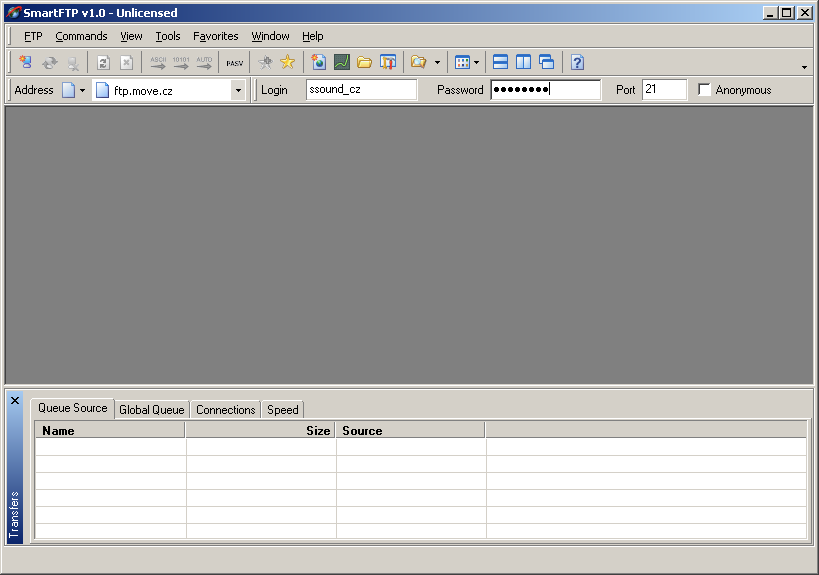The image size is (819, 575).
Task: Toggle PASV passive mode button
Action: click(235, 62)
